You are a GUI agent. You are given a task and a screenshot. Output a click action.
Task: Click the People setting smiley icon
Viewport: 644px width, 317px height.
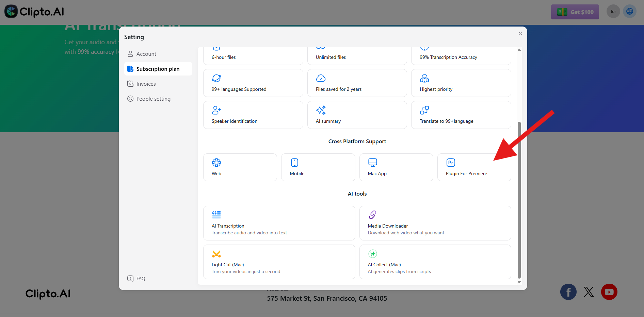click(x=130, y=99)
